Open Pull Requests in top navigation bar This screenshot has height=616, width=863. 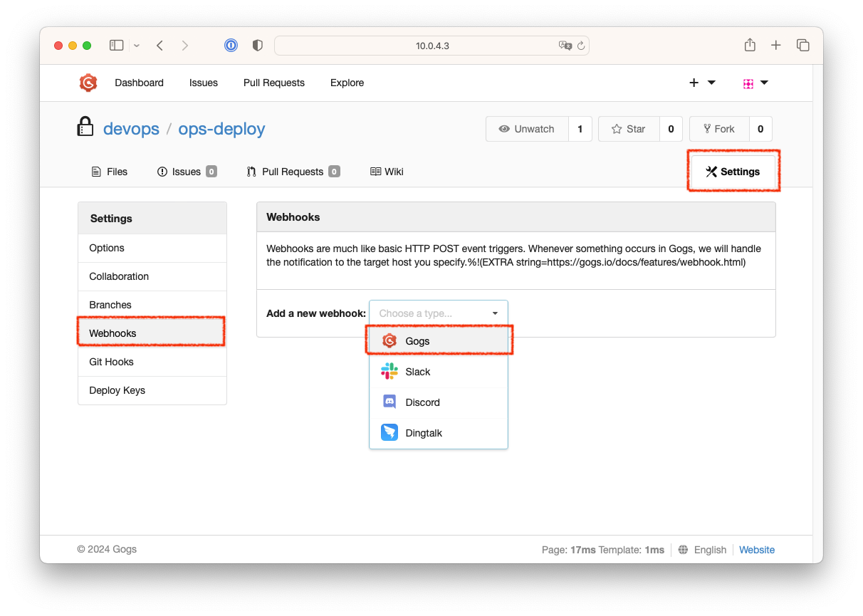[x=274, y=83]
